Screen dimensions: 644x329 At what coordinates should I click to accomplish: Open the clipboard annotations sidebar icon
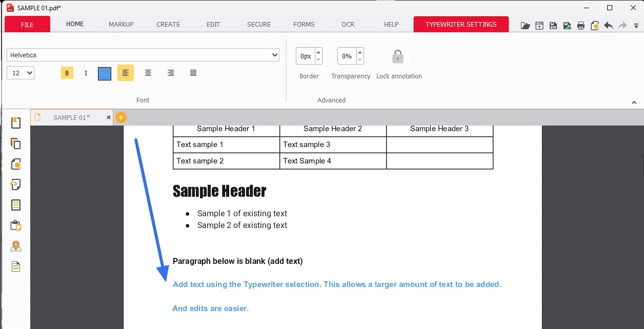tap(16, 225)
